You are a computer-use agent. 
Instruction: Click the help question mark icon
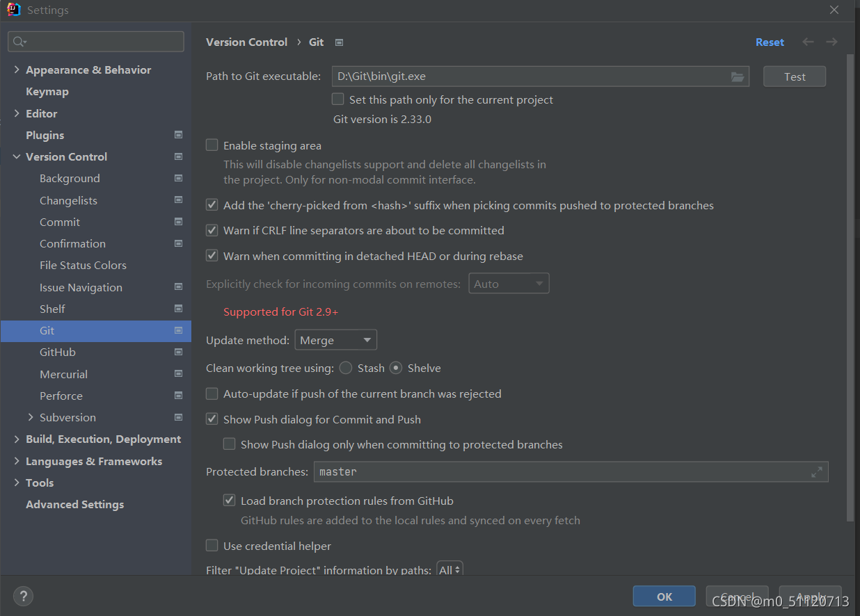[23, 596]
